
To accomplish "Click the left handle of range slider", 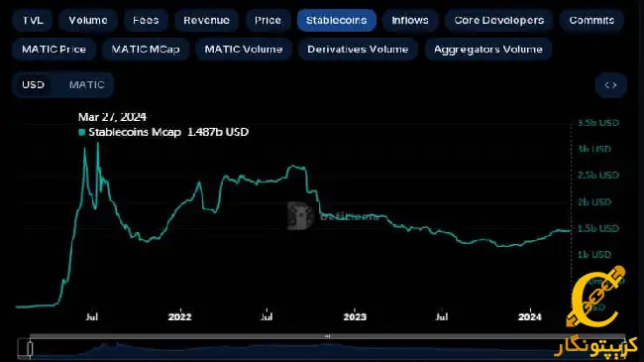I will coord(30,349).
